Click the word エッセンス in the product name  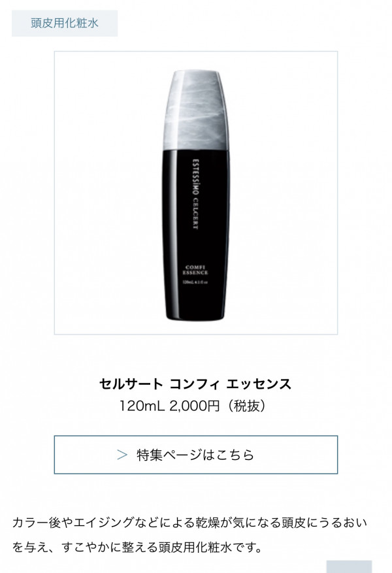[x=259, y=384]
